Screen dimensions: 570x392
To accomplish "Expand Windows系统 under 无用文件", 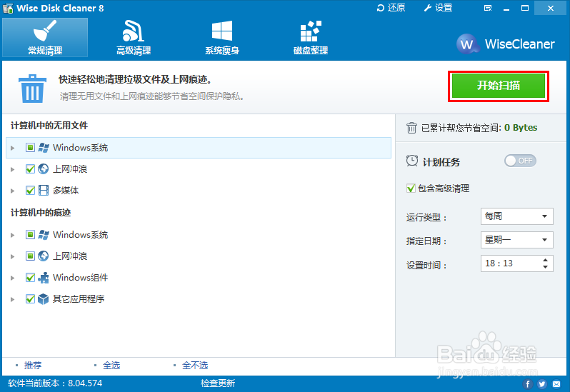I will [13, 148].
